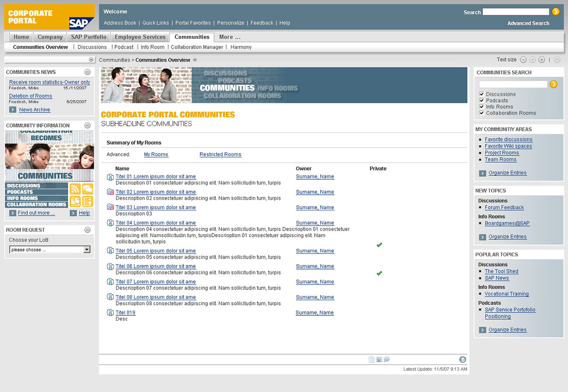Open the News Archive link

tap(35, 110)
